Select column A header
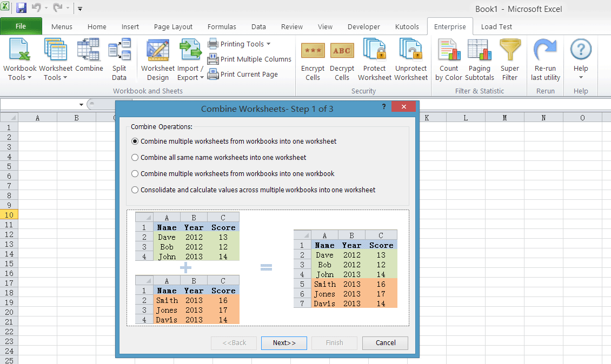This screenshot has height=364, width=611. tap(37, 118)
